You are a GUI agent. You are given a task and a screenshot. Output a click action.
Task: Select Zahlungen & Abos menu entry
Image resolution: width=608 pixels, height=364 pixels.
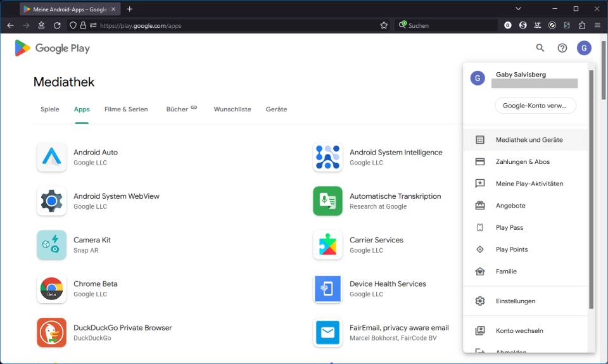pyautogui.click(x=522, y=162)
